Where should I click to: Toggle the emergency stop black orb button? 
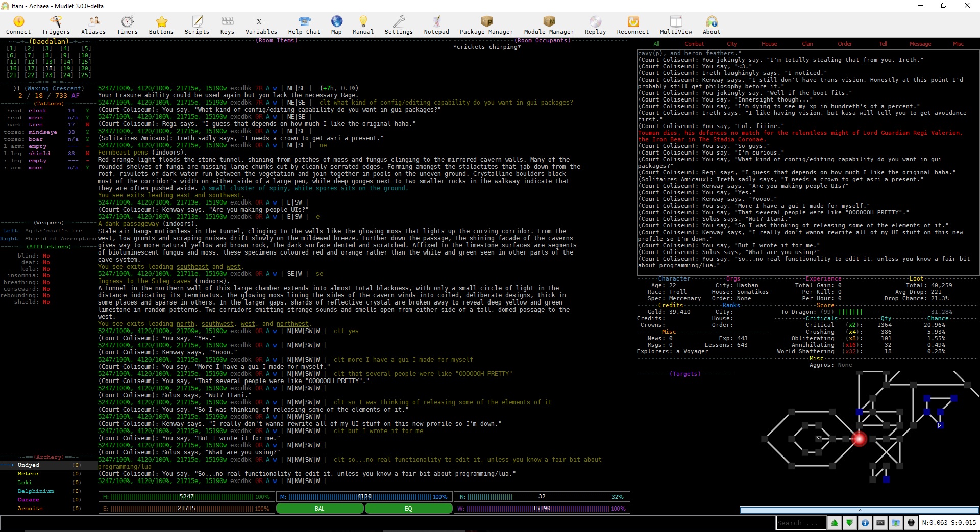pyautogui.click(x=911, y=523)
